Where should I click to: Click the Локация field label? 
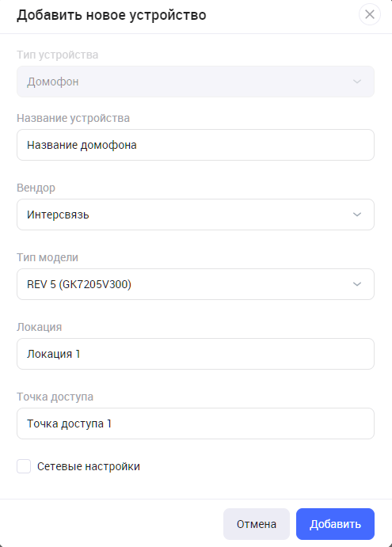(x=39, y=327)
